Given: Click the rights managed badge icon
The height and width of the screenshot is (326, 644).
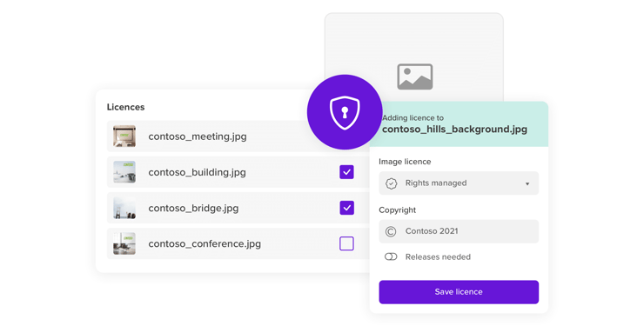Looking at the screenshot, I should [x=391, y=183].
